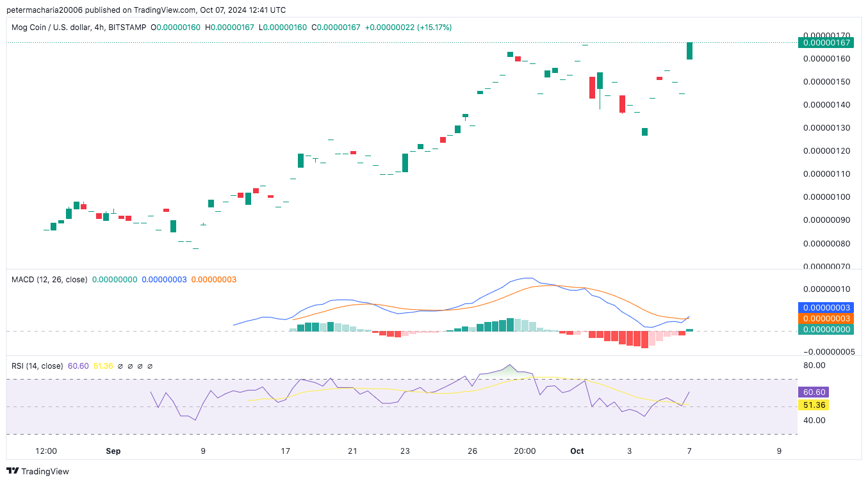The height and width of the screenshot is (482, 868).
Task: Click the '21' date label on time axis
Action: coord(352,451)
